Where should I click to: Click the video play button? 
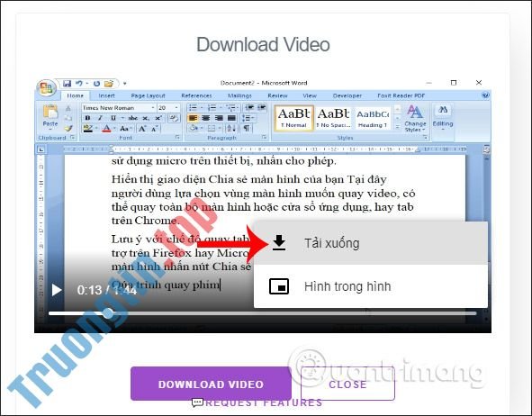57,290
